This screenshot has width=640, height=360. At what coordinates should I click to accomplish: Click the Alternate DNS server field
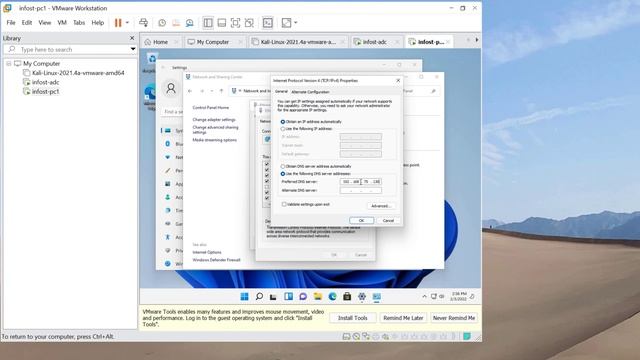point(361,191)
